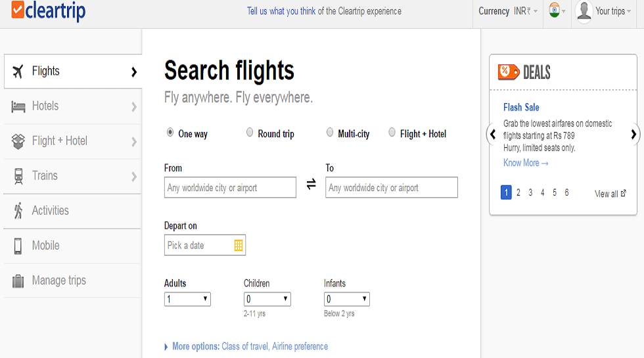Open the Children count dropdown
The height and width of the screenshot is (358, 644).
coord(267,299)
